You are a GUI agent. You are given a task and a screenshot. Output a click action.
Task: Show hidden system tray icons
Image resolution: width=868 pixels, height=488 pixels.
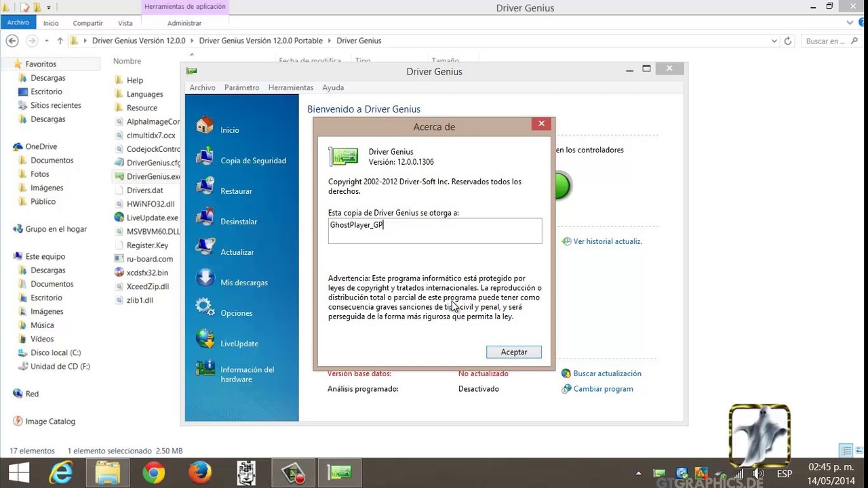pyautogui.click(x=638, y=474)
